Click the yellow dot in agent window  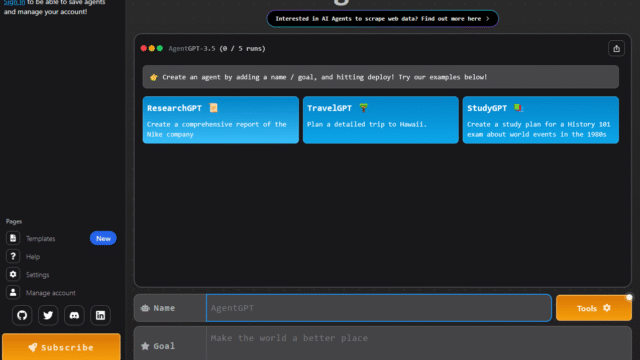[152, 48]
